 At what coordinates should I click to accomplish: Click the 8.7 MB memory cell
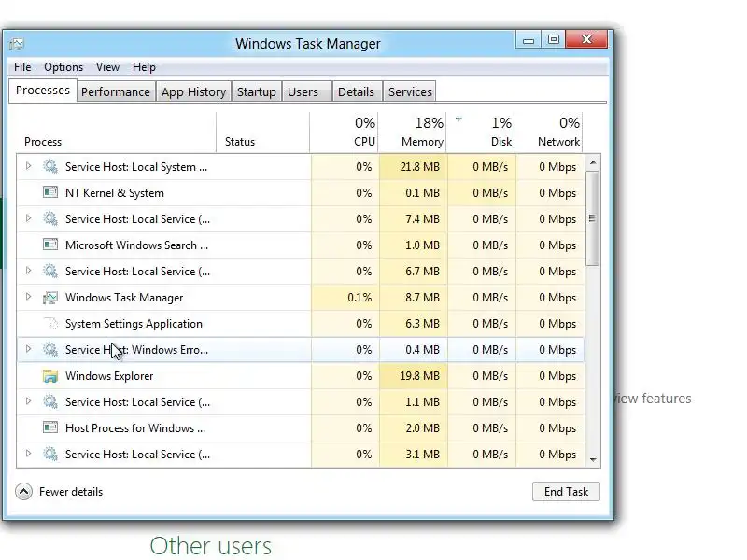click(x=413, y=297)
